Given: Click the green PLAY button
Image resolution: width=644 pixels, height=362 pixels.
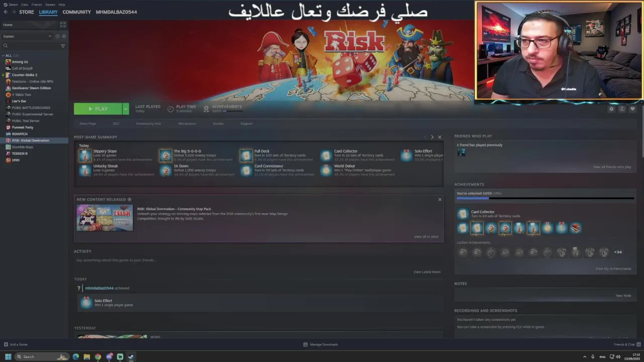Looking at the screenshot, I should 98,109.
